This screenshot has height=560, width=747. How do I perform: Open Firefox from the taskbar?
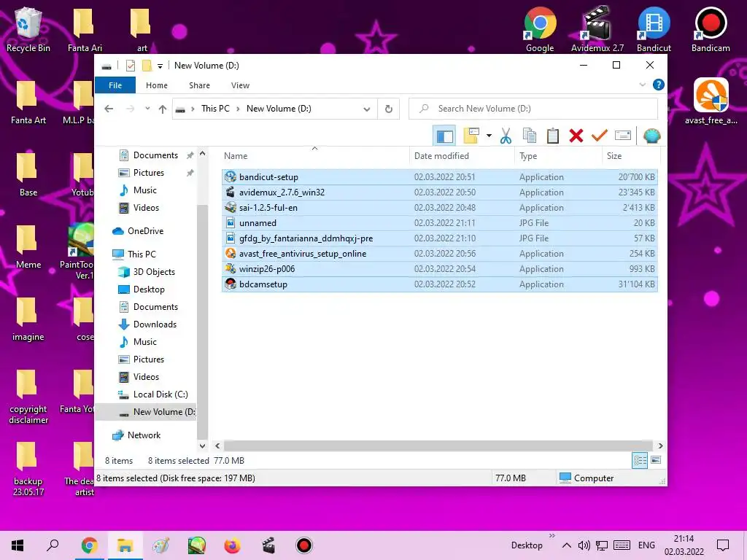(x=232, y=545)
